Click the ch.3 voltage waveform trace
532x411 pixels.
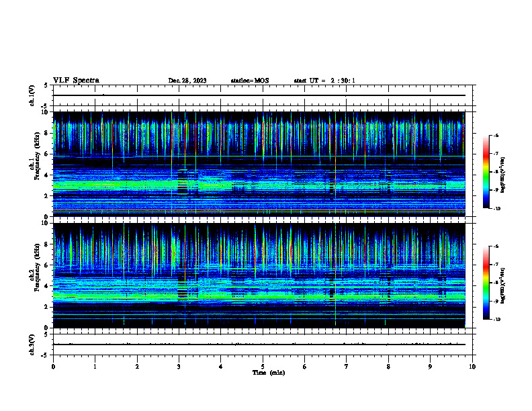coord(259,345)
